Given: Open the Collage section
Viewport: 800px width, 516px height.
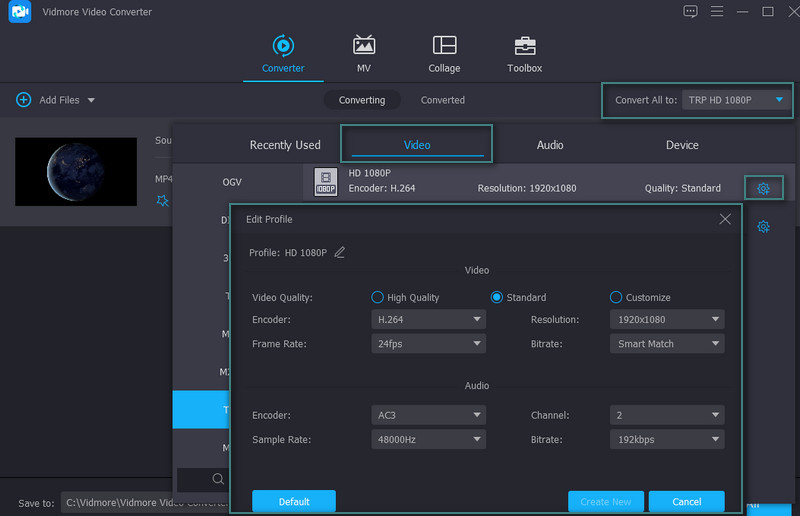Looking at the screenshot, I should pos(444,54).
